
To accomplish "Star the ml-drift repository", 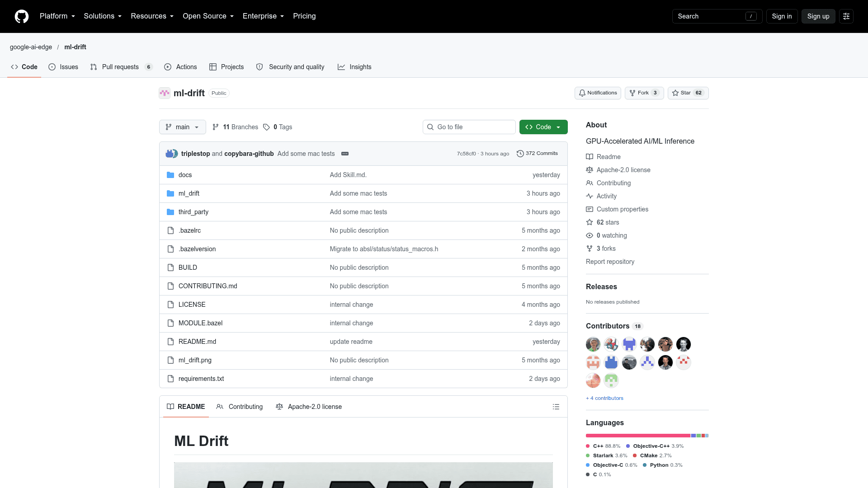I will pos(688,93).
